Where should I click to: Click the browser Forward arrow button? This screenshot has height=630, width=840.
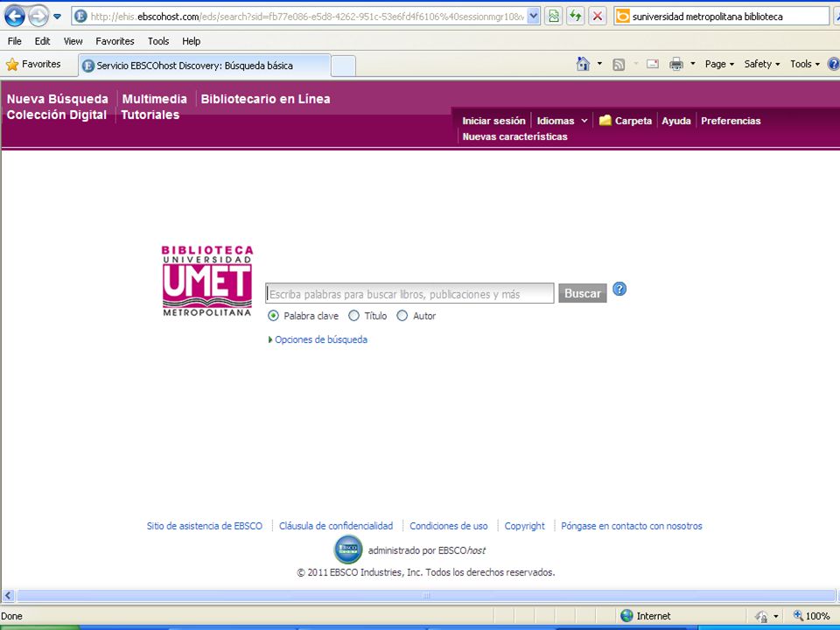click(38, 16)
